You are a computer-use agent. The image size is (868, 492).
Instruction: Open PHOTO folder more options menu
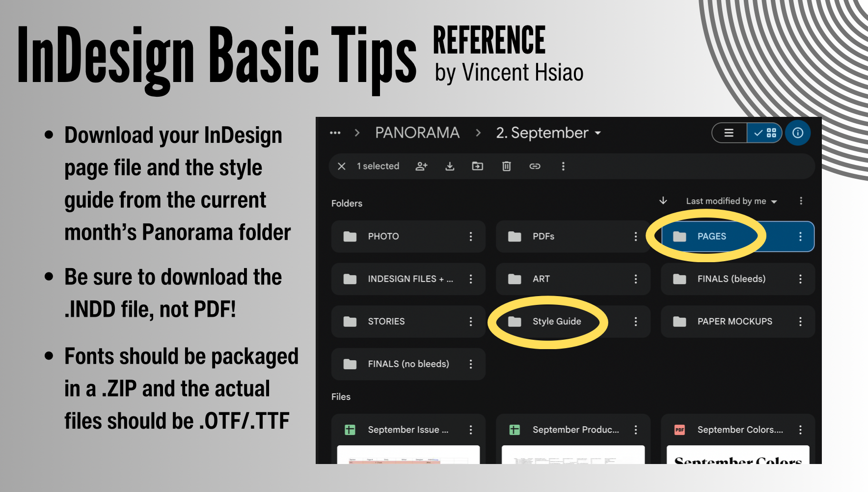471,237
